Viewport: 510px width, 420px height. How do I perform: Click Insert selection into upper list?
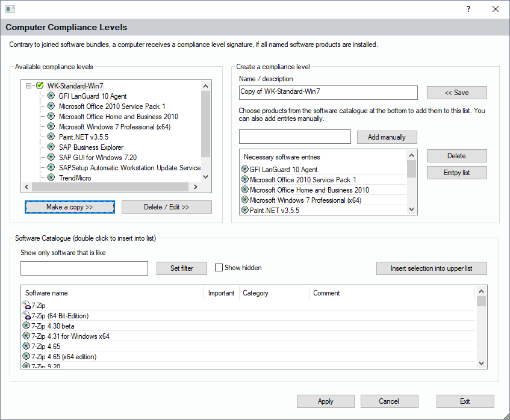coord(432,268)
